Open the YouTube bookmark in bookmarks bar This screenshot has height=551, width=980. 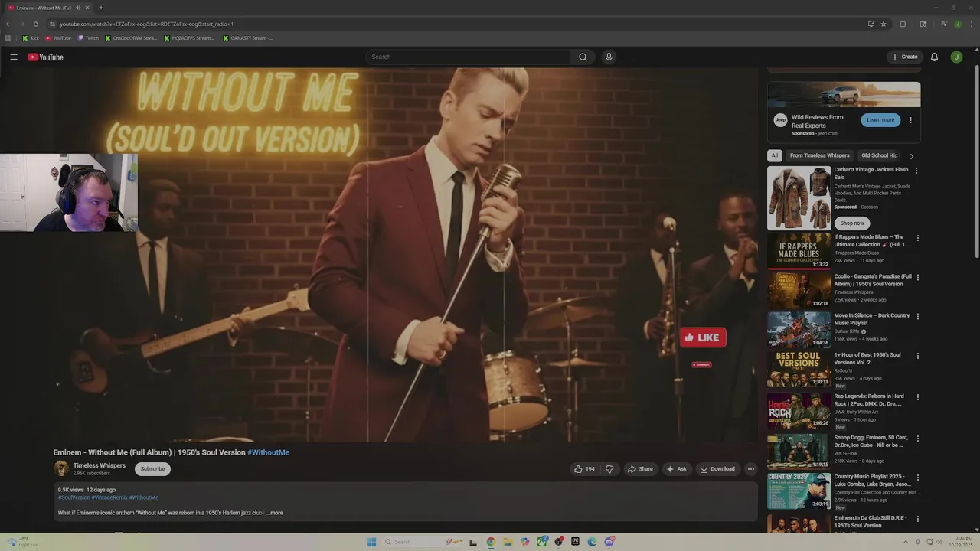pyautogui.click(x=58, y=37)
